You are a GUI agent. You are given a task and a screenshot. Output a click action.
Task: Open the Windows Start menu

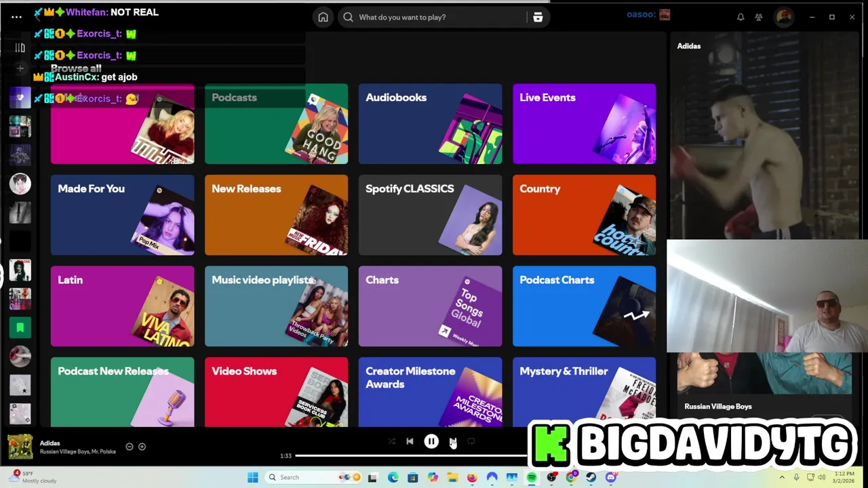[253, 477]
